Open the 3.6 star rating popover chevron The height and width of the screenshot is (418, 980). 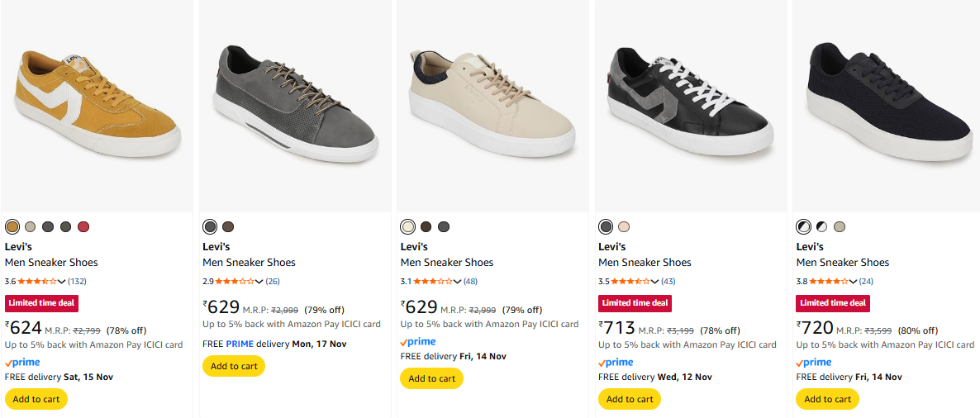[x=61, y=282]
